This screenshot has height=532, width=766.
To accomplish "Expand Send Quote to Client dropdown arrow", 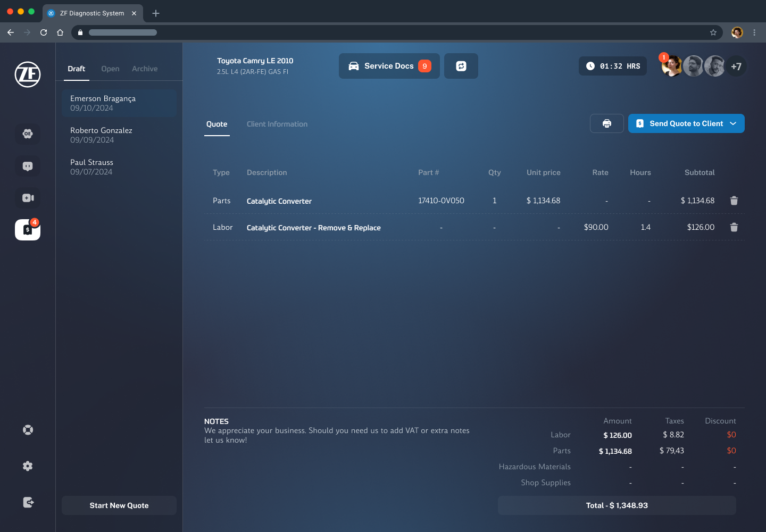I will click(x=733, y=123).
